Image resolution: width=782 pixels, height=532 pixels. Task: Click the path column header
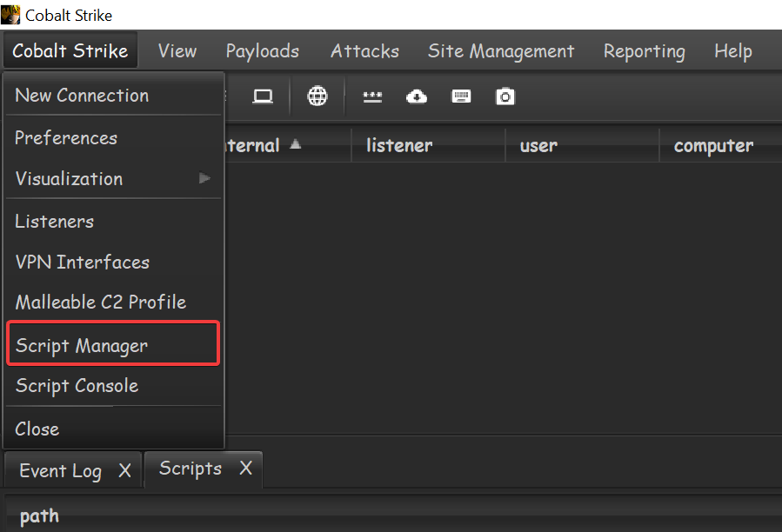393,515
